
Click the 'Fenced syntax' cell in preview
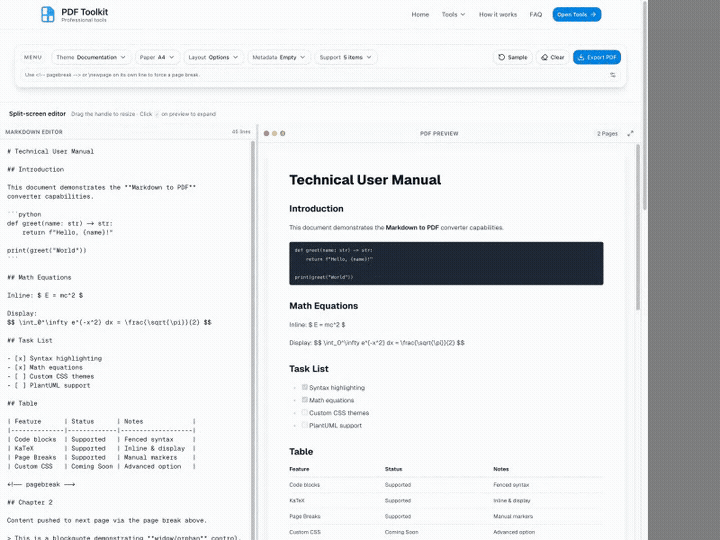511,484
